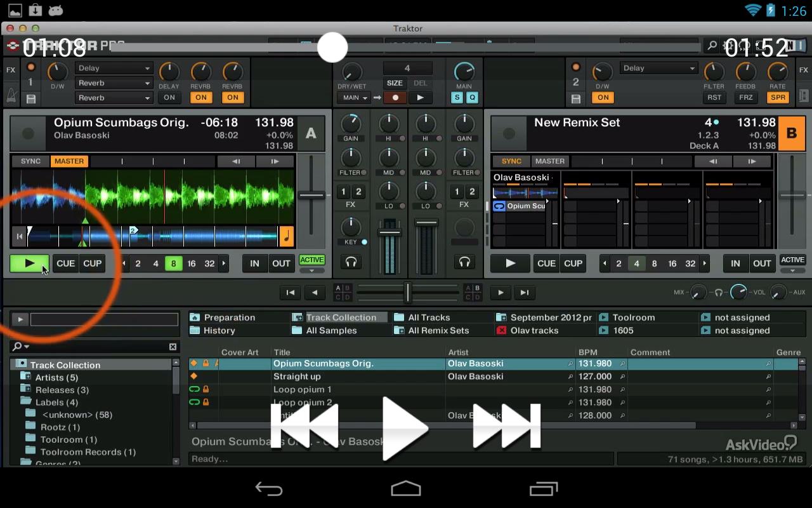Open the All Remix Sets favorite
Screen dimensions: 812x508
click(x=438, y=330)
